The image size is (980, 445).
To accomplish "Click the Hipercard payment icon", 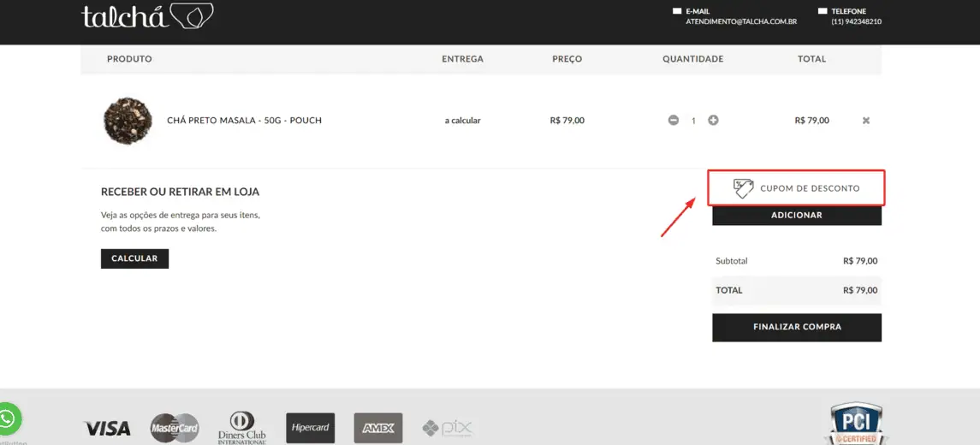I will click(x=310, y=428).
